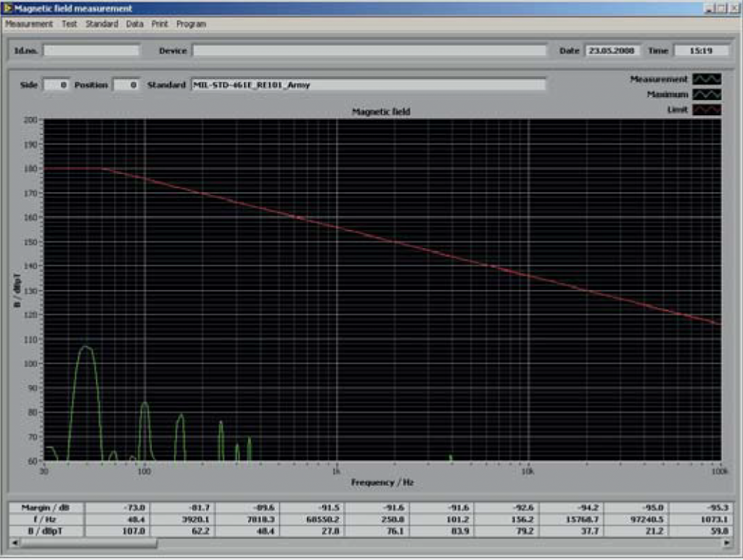Image resolution: width=743 pixels, height=560 pixels.
Task: Open the Program menu
Action: (191, 24)
